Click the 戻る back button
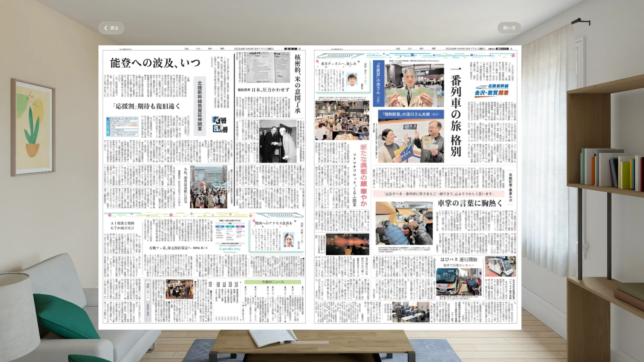 [x=111, y=28]
